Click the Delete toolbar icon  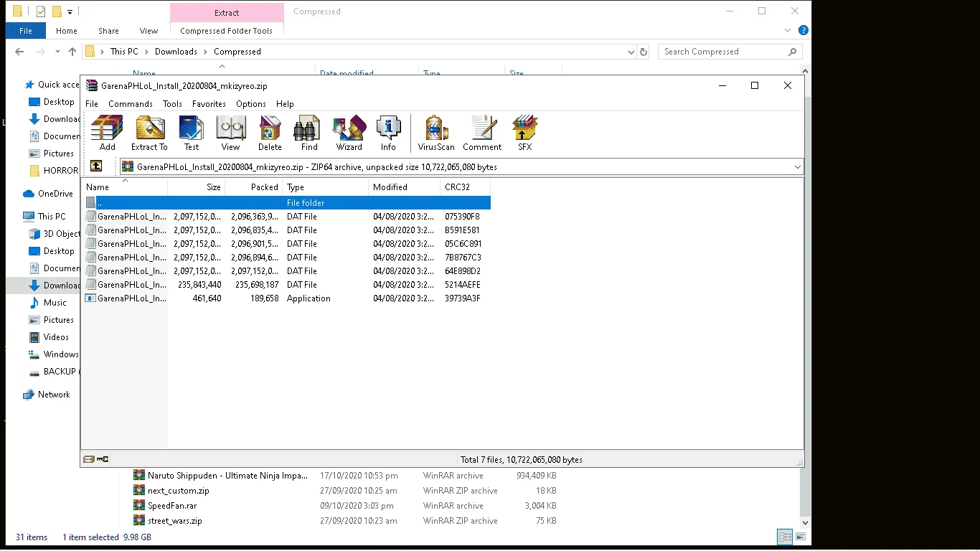tap(270, 133)
